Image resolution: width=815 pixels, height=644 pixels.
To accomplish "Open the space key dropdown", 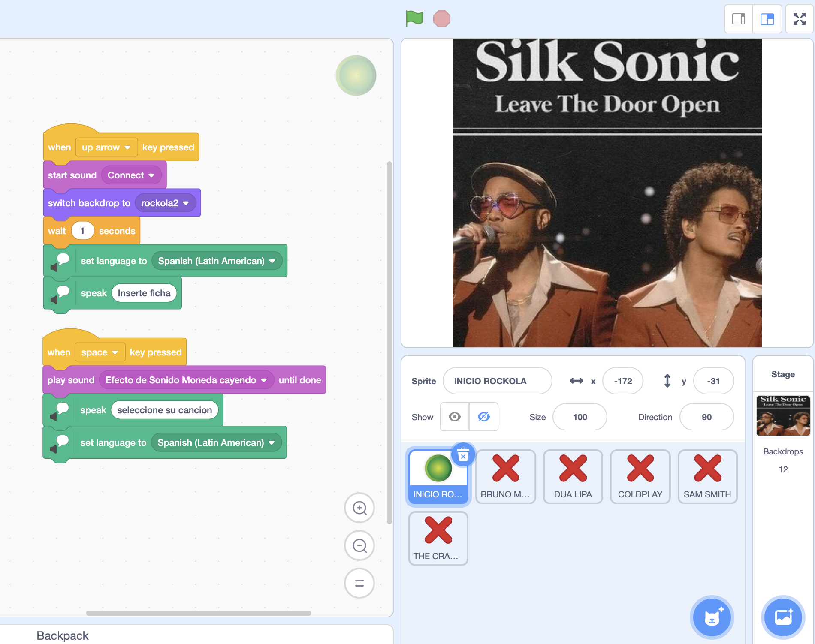I will click(100, 352).
